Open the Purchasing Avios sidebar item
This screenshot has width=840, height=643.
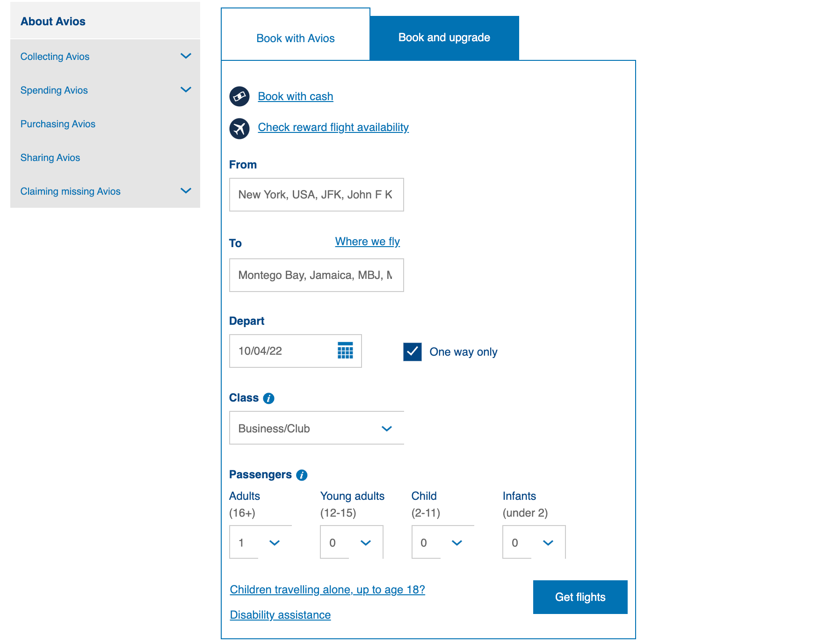[x=58, y=124]
